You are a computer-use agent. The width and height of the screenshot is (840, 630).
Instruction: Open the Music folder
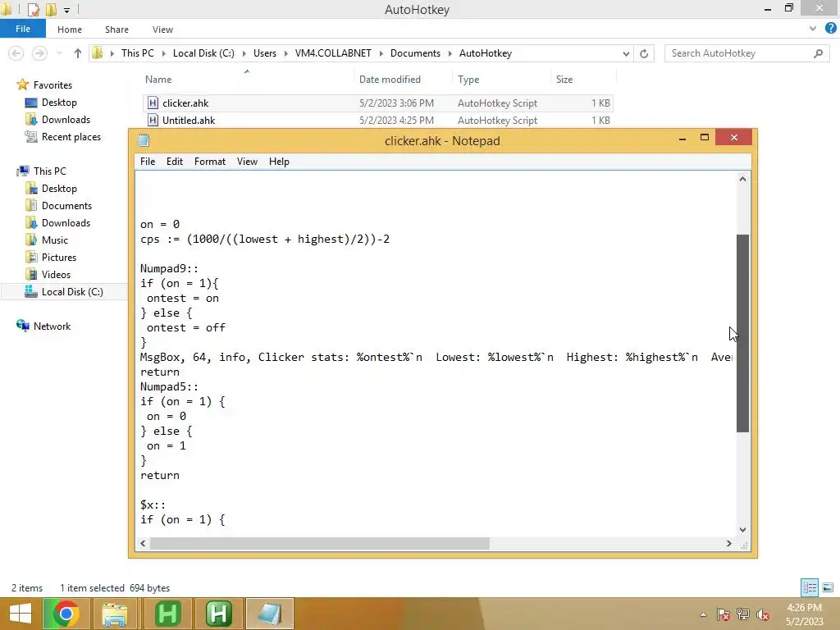click(55, 240)
